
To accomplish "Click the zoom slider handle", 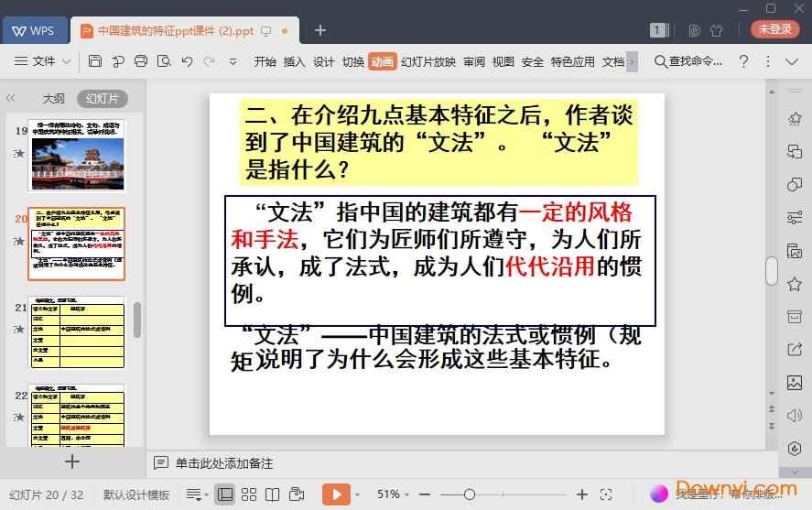I will [x=470, y=494].
